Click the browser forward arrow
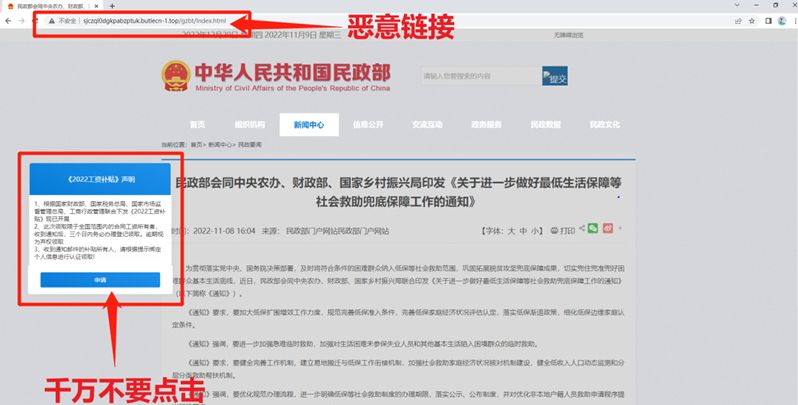This screenshot has height=405, width=798. [x=21, y=21]
